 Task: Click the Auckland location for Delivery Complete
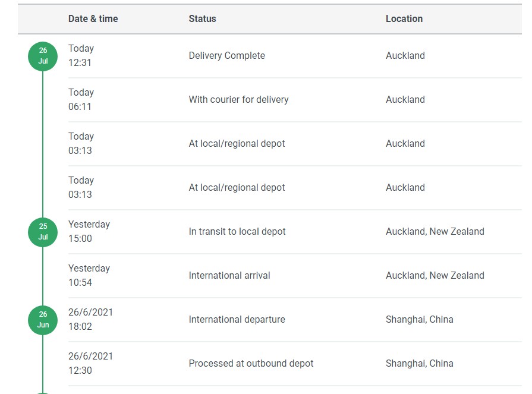(x=405, y=56)
